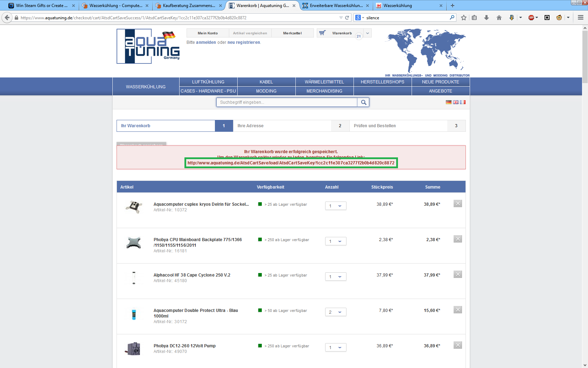
Task: Open the NEUE PRODUKTE menu item
Action: (x=441, y=82)
